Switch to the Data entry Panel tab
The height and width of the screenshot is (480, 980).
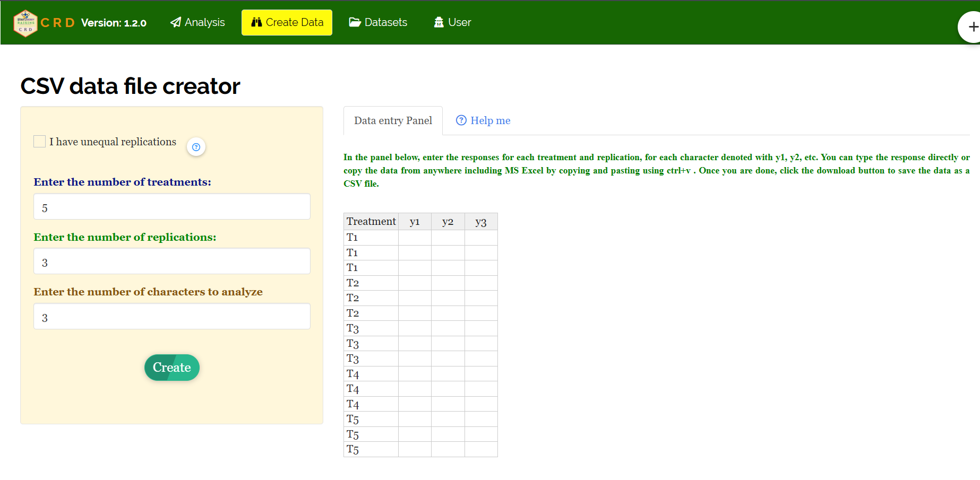point(393,121)
